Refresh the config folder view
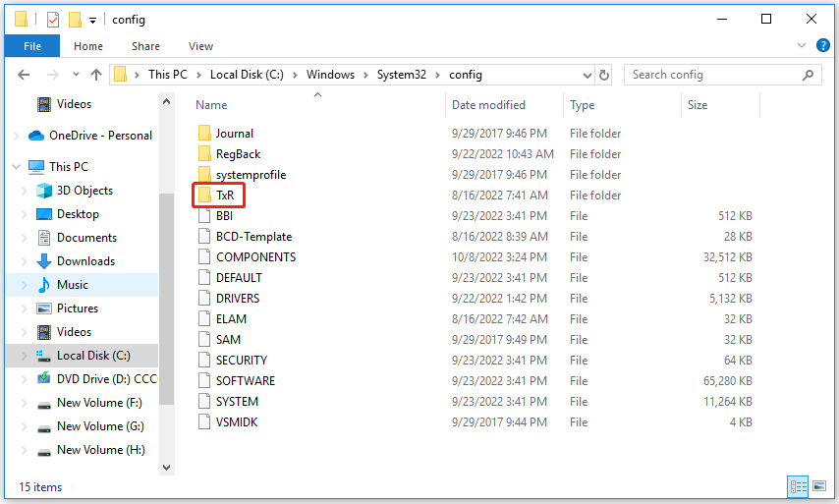Screen dimensions: 839x504 point(604,75)
